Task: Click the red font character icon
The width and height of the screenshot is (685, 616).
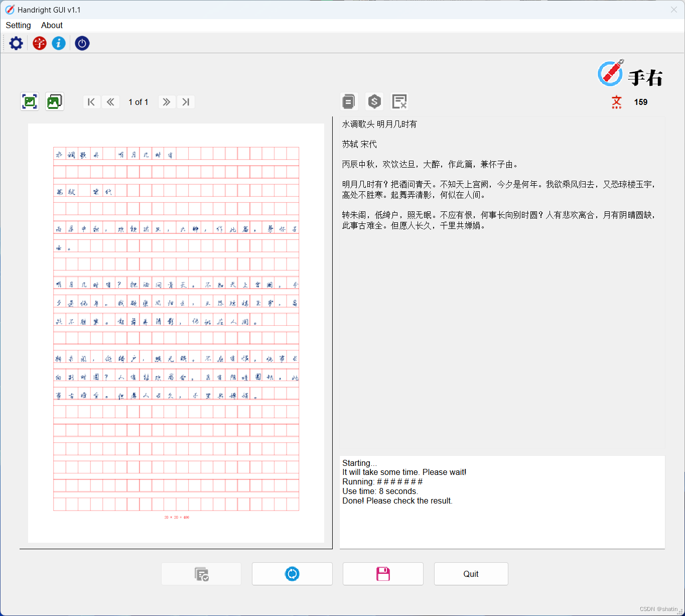Action: pyautogui.click(x=40, y=43)
